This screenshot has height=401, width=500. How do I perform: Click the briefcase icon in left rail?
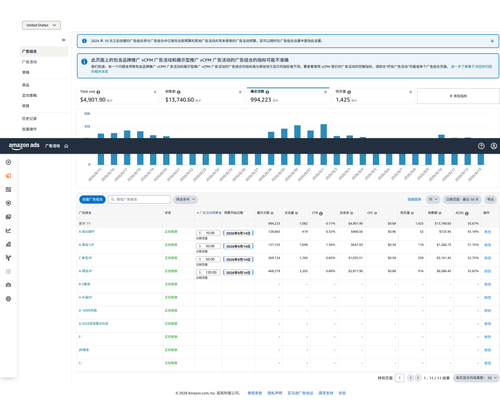9,285
